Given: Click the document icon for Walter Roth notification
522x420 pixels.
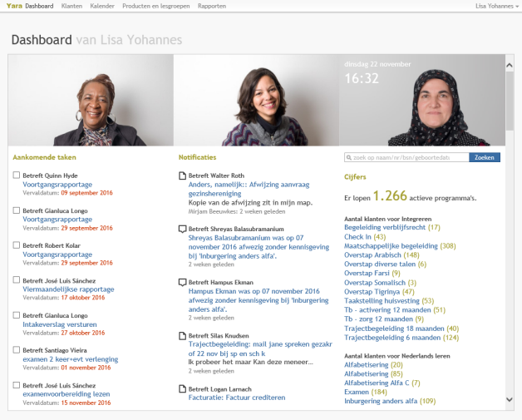Looking at the screenshot, I should [182, 175].
